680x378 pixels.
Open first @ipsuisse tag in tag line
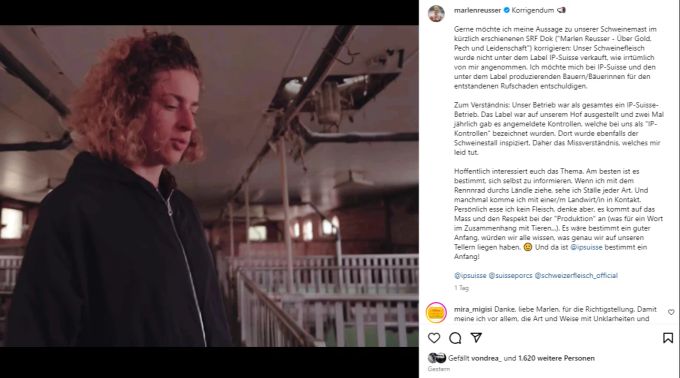[x=470, y=275]
